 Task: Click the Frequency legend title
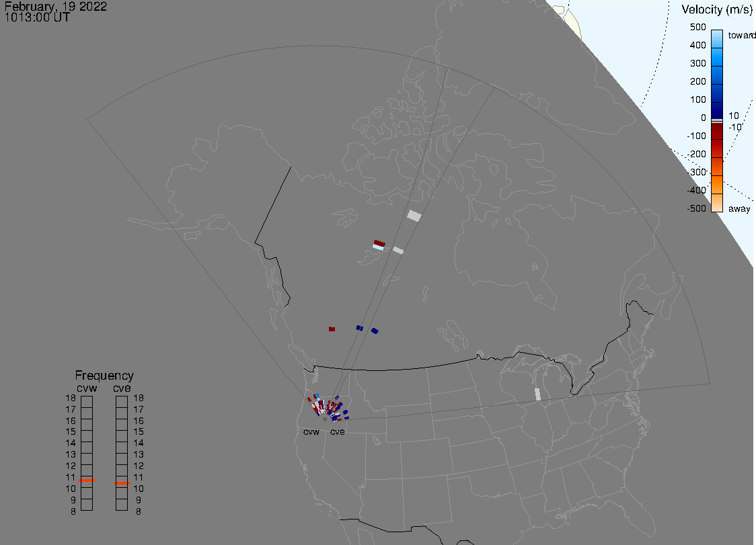coord(104,376)
